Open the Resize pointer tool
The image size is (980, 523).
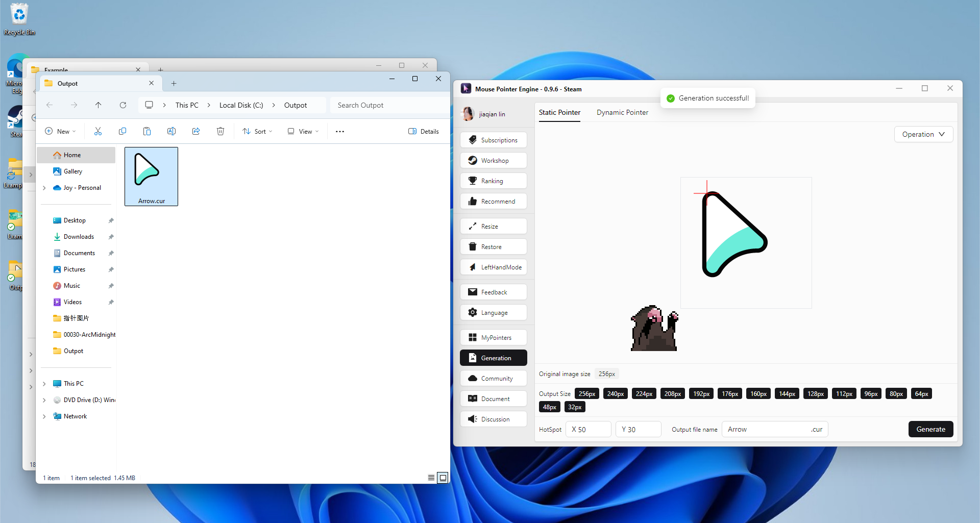[x=494, y=227]
